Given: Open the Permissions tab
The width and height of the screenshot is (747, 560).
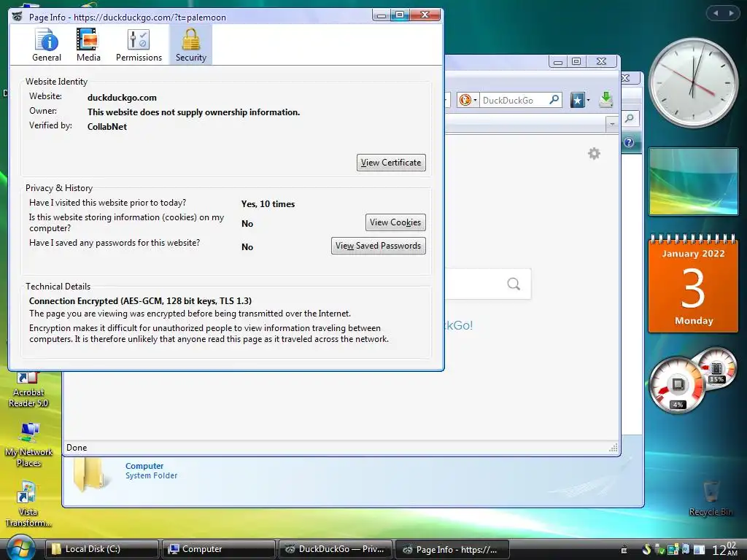Looking at the screenshot, I should coord(139,45).
